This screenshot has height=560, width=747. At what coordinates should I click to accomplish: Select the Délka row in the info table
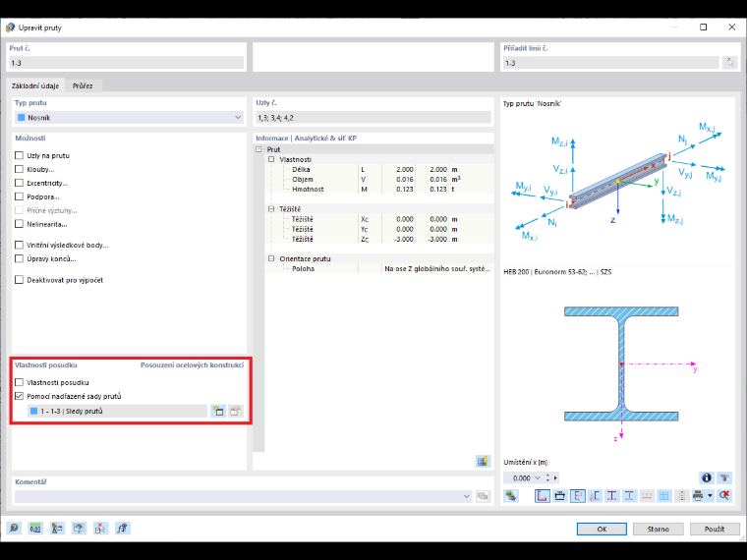pyautogui.click(x=378, y=170)
